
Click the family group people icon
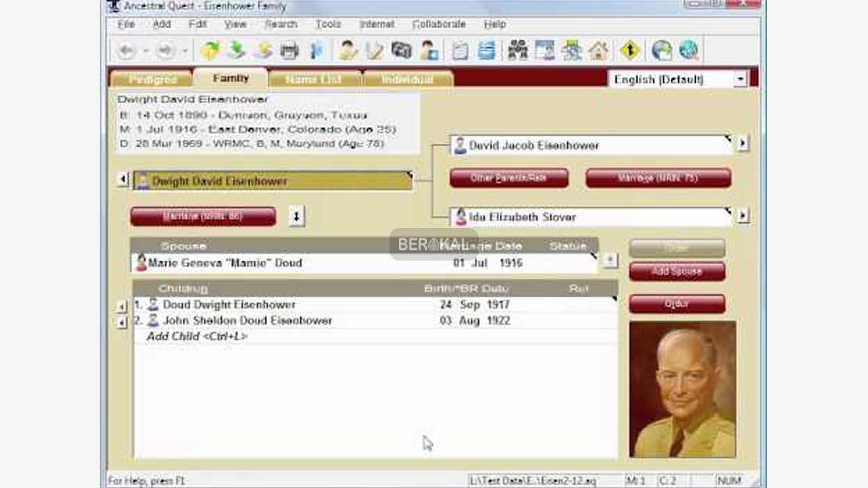pos(518,50)
